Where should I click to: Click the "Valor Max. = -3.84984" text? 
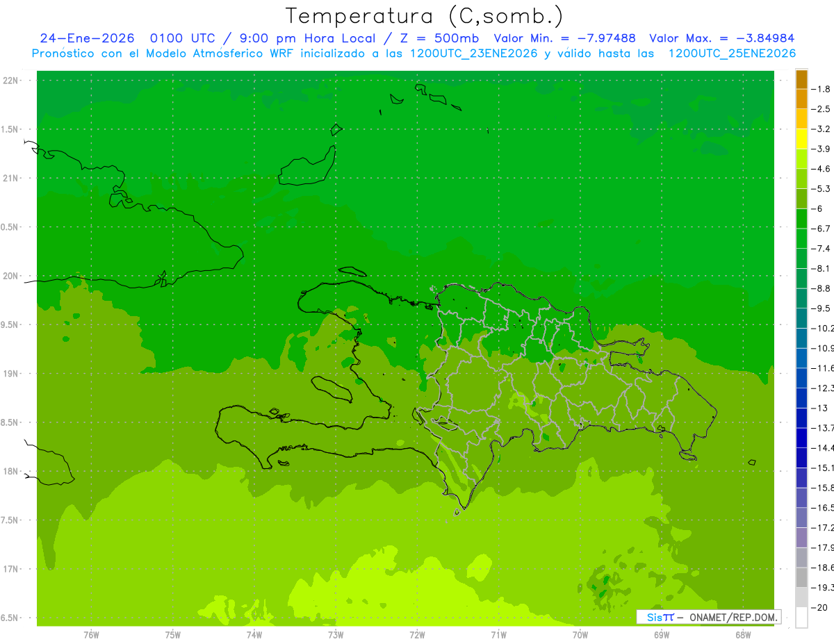pyautogui.click(x=721, y=38)
